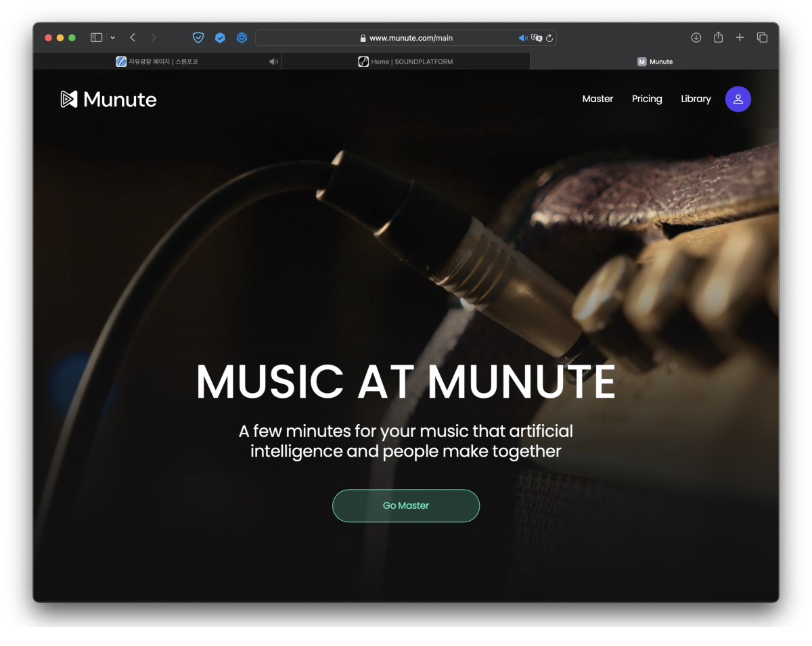Image resolution: width=812 pixels, height=646 pixels.
Task: Open the blue shield outline extension
Action: pos(242,38)
